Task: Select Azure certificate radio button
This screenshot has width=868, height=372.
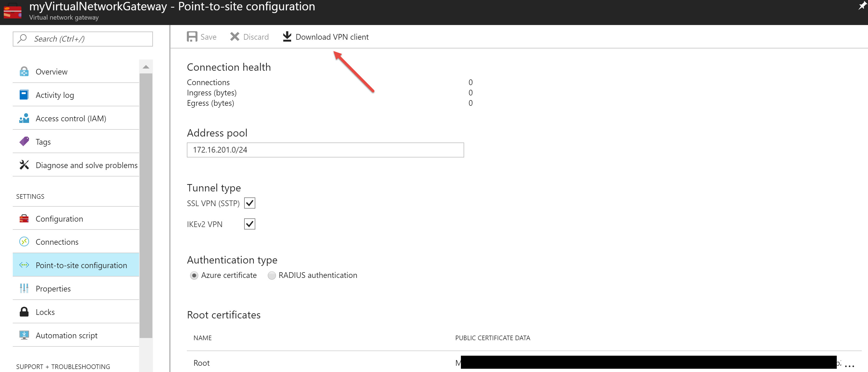Action: tap(194, 275)
